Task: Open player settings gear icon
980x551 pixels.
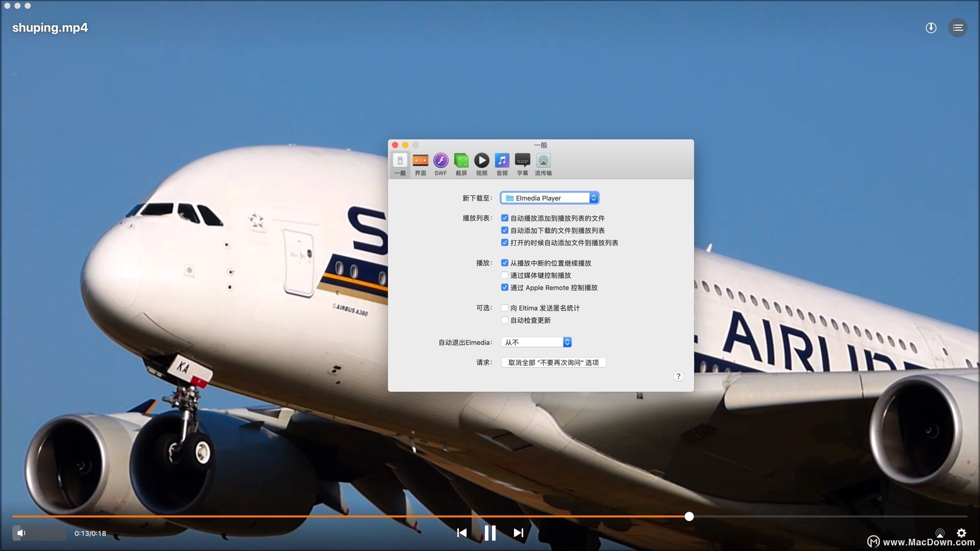Action: click(961, 533)
